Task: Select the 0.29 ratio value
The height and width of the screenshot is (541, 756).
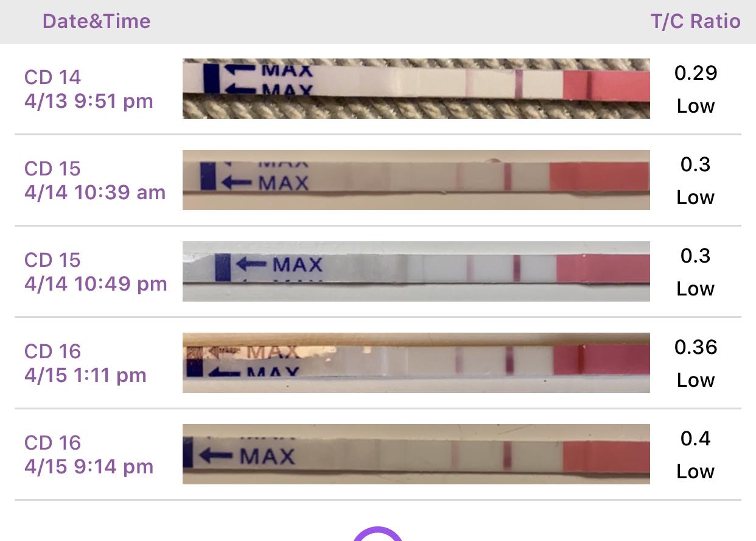Action: pos(696,73)
